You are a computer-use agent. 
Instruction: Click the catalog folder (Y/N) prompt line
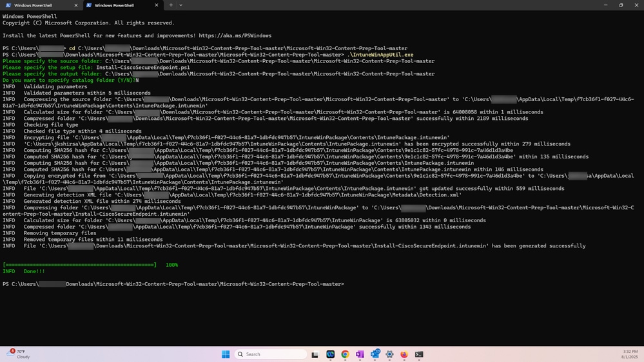pos(71,80)
